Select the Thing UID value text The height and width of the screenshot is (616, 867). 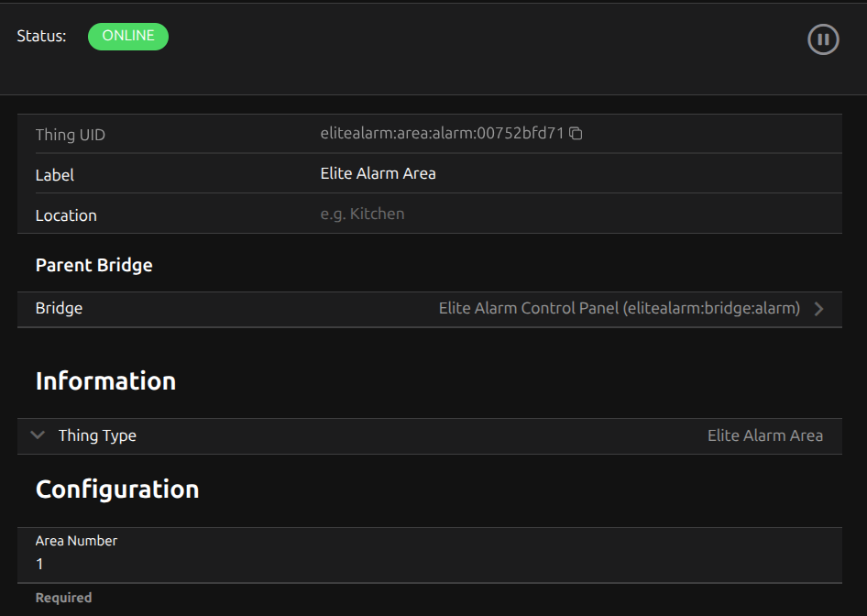[442, 134]
